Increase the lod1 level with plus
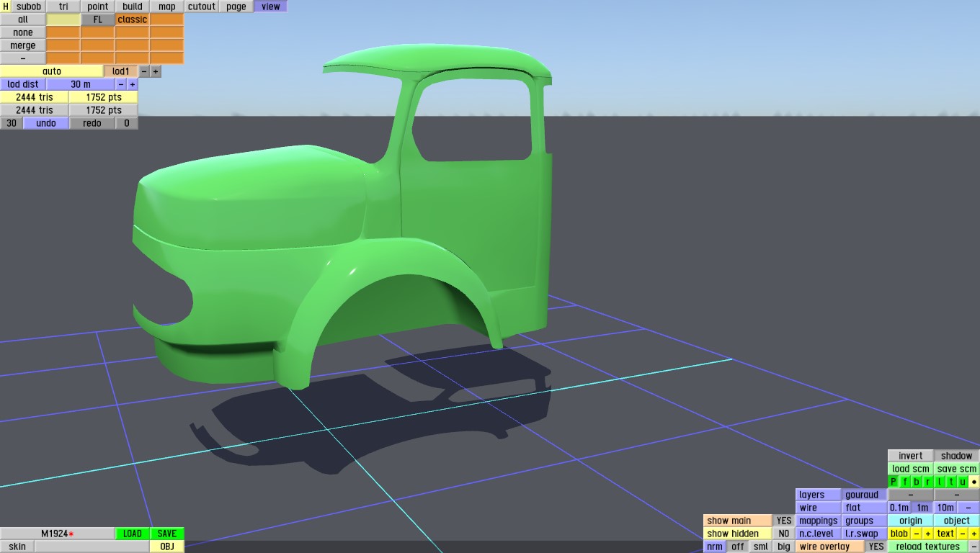This screenshot has width=980, height=553. point(156,71)
